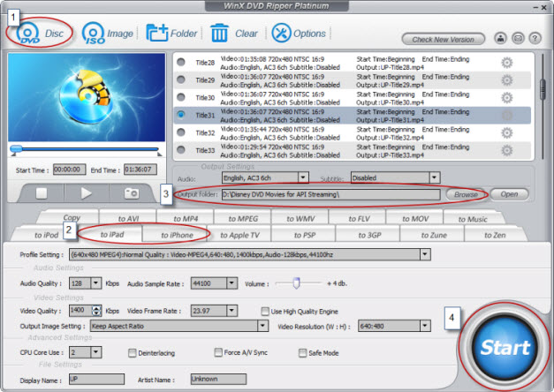Take a snapshot with camera icon
The image size is (554, 392).
(x=132, y=193)
